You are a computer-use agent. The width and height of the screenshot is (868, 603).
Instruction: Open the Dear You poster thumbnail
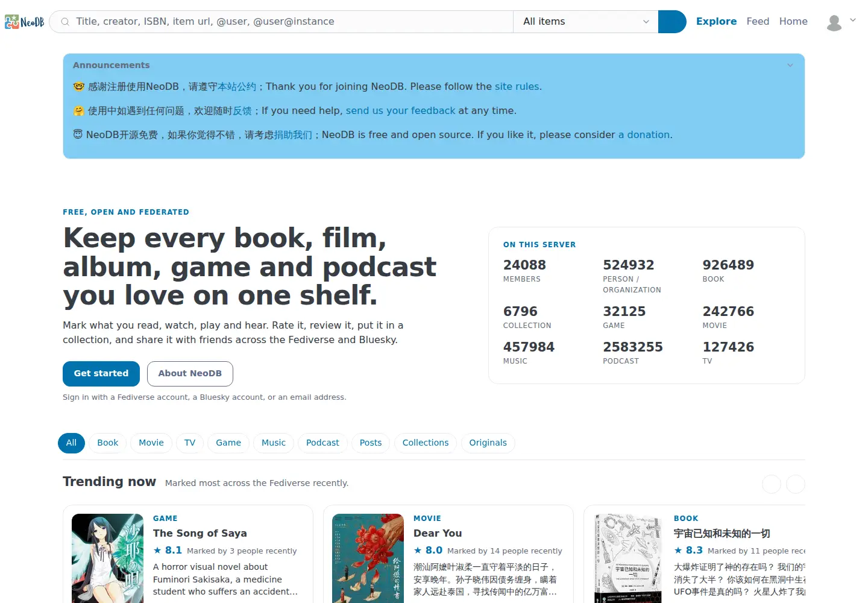(x=368, y=558)
